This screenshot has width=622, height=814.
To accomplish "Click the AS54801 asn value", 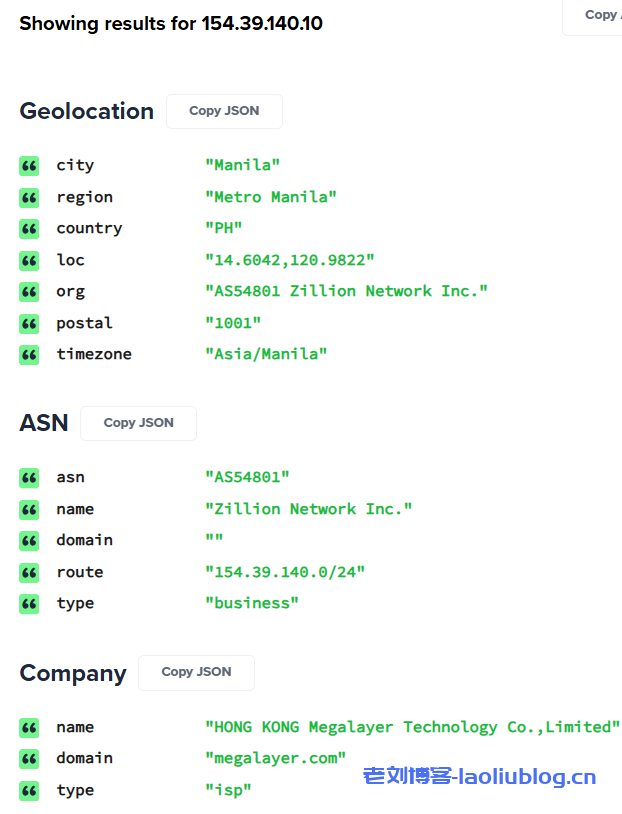I will click(247, 478).
